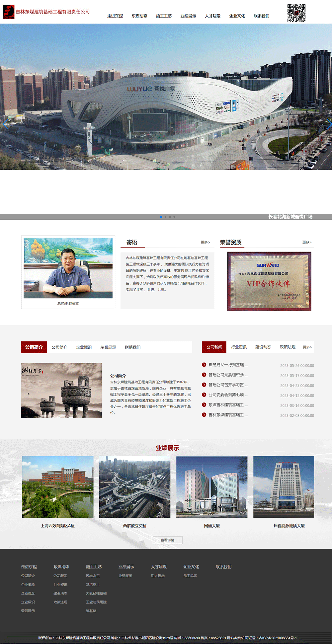The image size is (332, 644).
Task: Click the banner caption 长春北湖新城吾悦广场
Action: [290, 217]
